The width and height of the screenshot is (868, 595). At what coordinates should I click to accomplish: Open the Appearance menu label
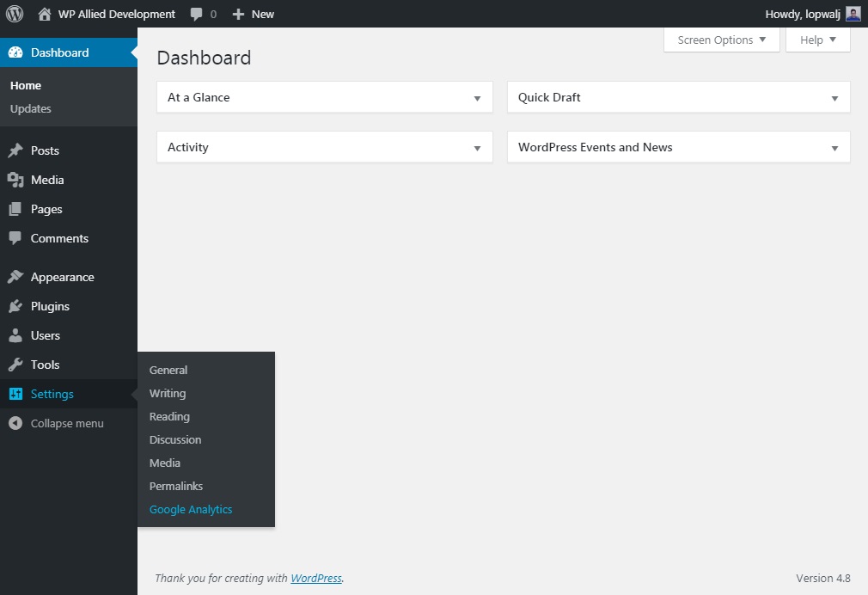click(x=63, y=277)
